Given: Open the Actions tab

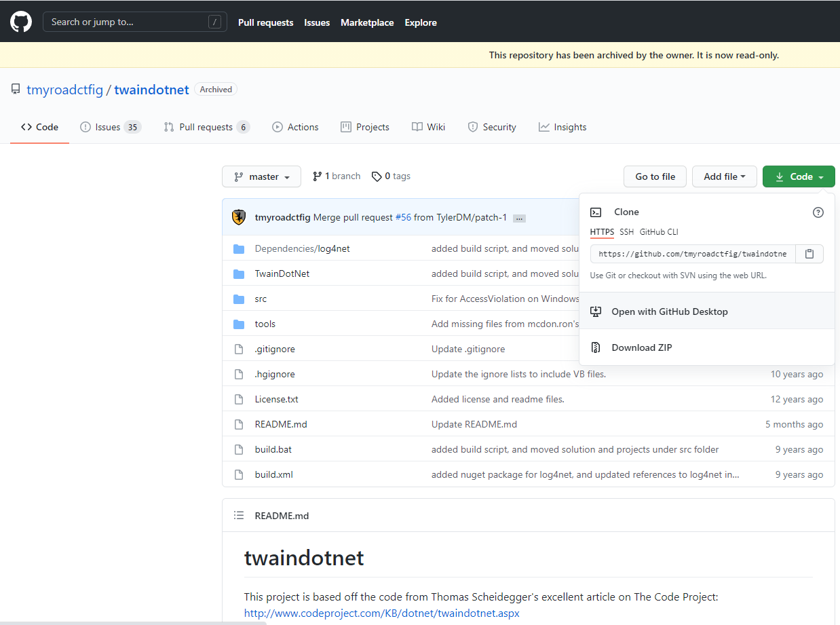Looking at the screenshot, I should click(x=295, y=127).
